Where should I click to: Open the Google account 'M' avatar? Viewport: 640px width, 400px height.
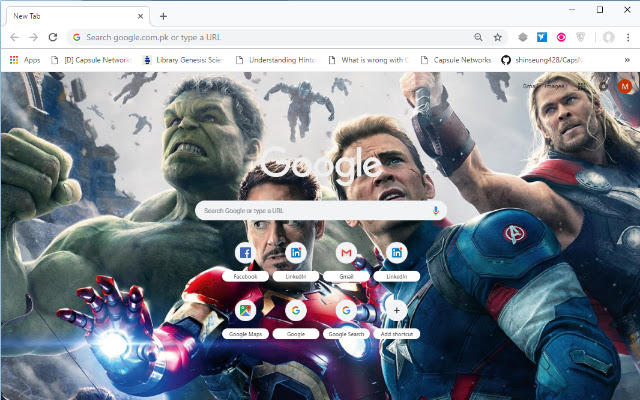[624, 86]
